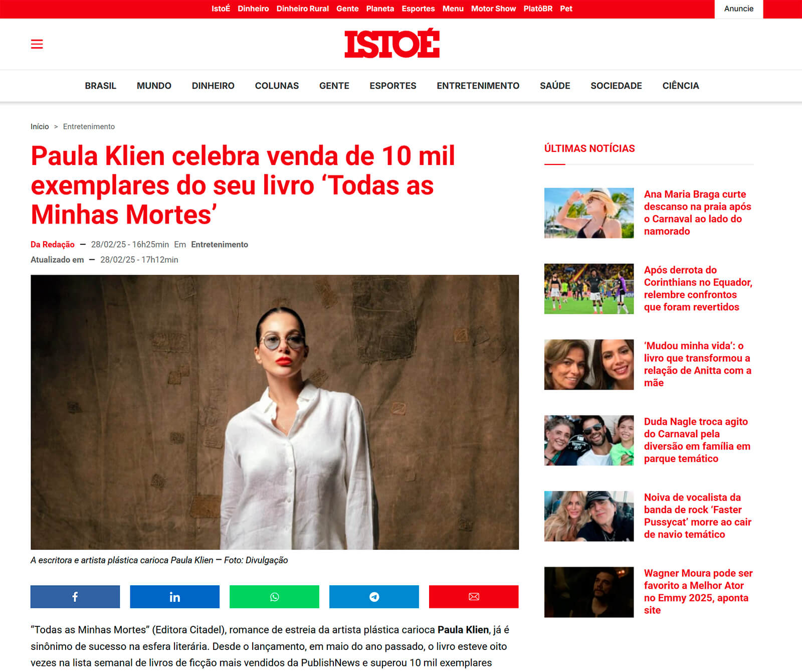This screenshot has height=672, width=802.
Task: Open Anitta and mother photo thumbnail
Action: [589, 365]
